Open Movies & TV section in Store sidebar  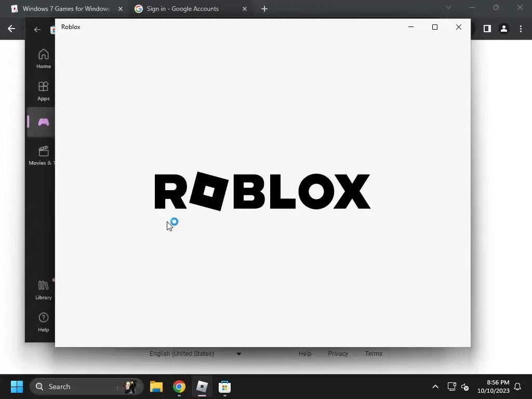click(x=42, y=155)
